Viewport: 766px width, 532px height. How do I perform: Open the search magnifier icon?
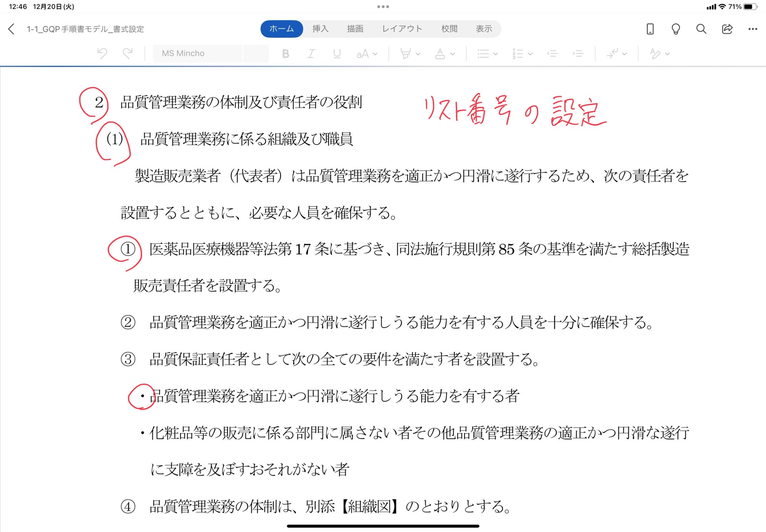click(x=701, y=29)
